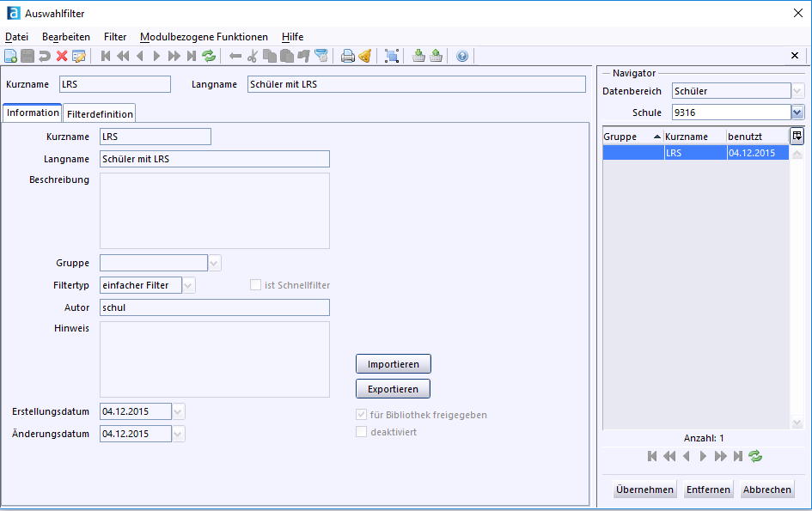Open the Datei menu
Screen dimensions: 812x511
coord(16,37)
